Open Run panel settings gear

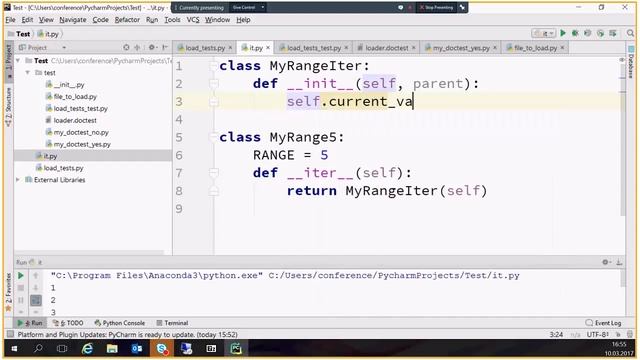point(606,262)
